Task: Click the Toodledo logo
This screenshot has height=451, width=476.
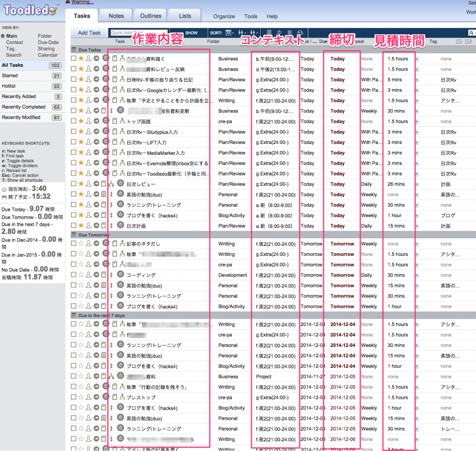Action: pyautogui.click(x=31, y=9)
